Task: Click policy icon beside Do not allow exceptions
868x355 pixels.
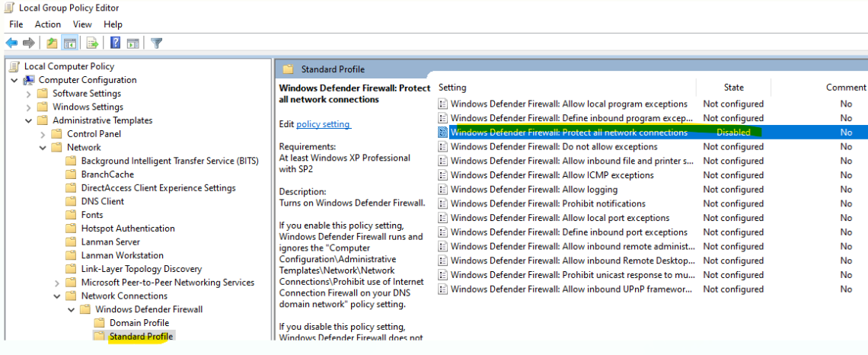Action: tap(442, 147)
